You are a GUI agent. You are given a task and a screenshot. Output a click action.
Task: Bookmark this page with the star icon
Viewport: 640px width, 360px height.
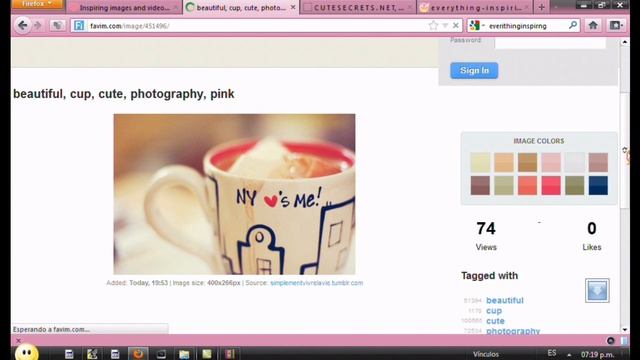coord(433,26)
